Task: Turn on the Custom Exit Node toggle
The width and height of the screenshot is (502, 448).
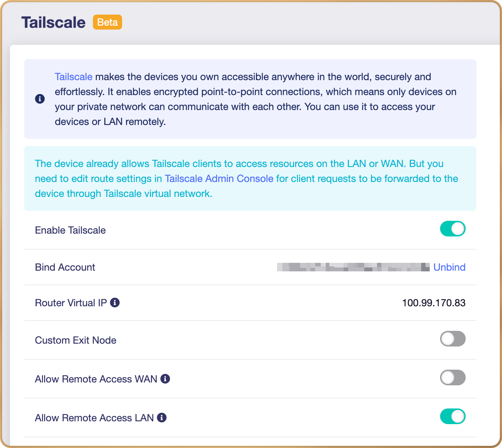Action: coord(453,339)
